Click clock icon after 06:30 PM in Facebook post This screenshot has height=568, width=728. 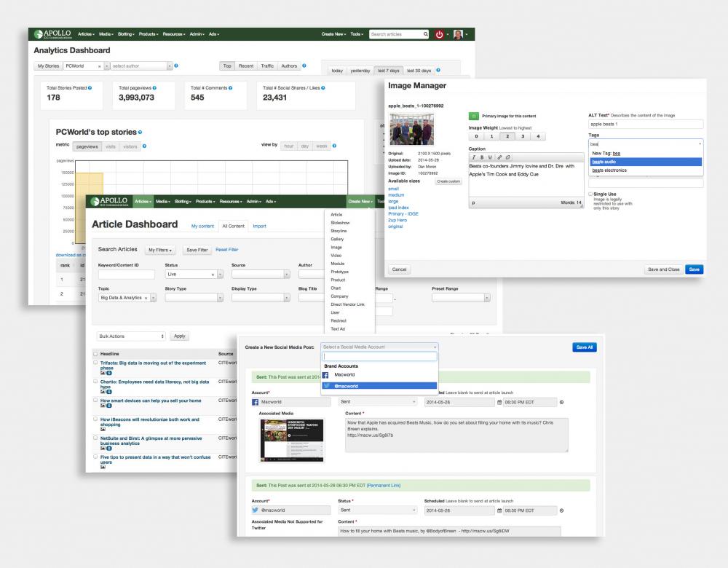coord(562,402)
